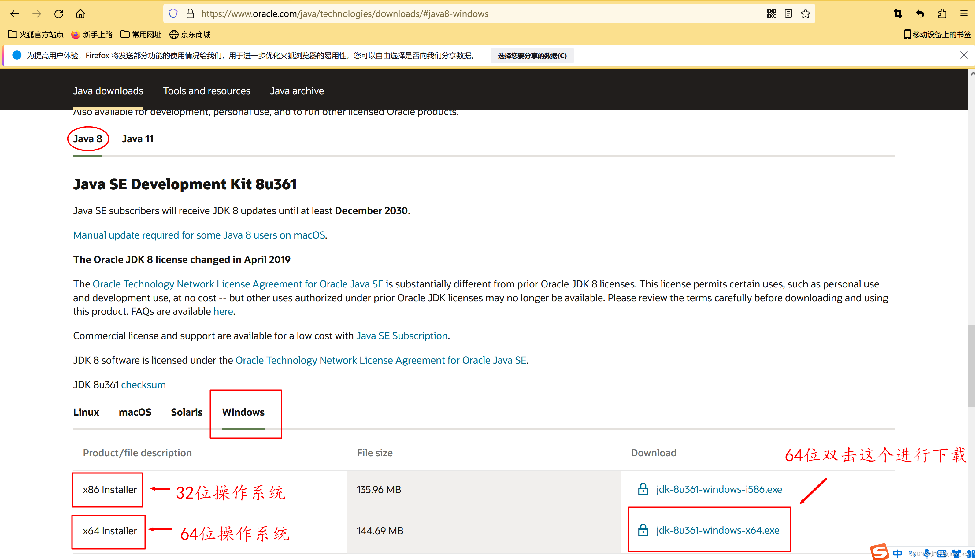975x560 pixels.
Task: Open QR code icon in address bar
Action: pyautogui.click(x=771, y=14)
